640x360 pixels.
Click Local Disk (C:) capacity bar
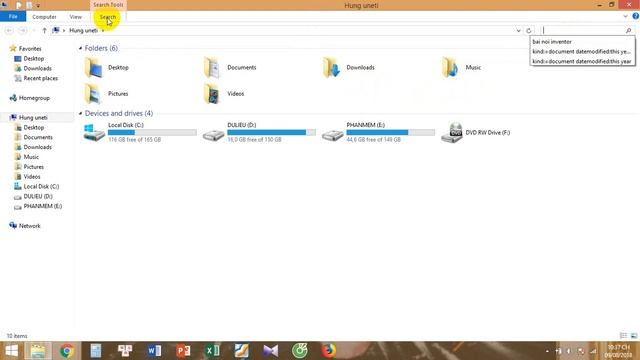(152, 132)
